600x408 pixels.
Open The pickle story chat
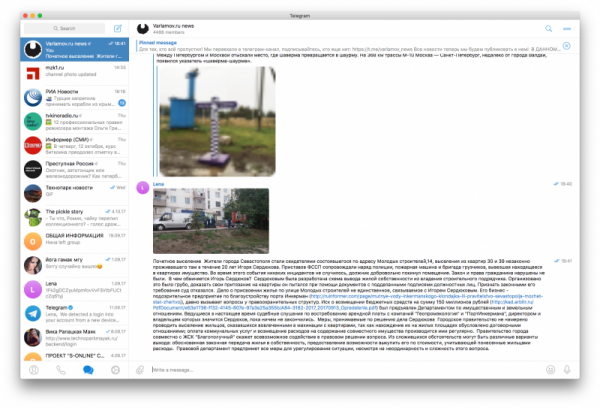pos(75,217)
